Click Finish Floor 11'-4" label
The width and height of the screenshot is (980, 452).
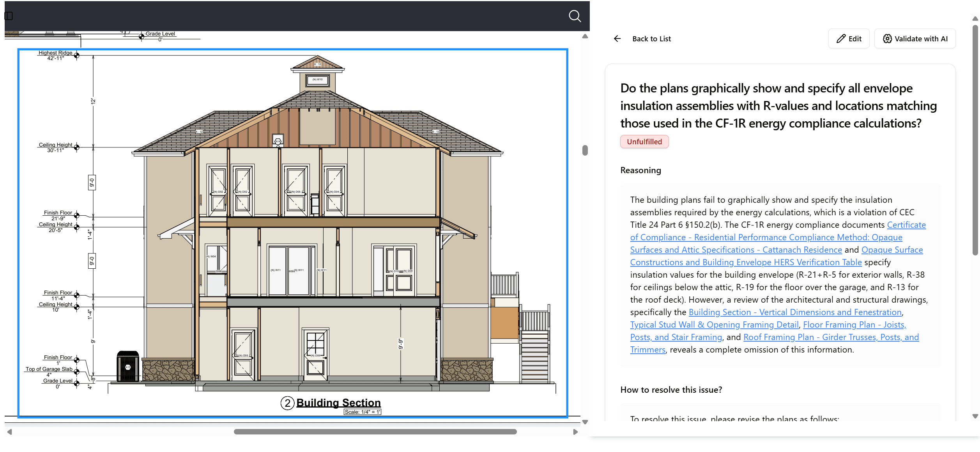58,295
